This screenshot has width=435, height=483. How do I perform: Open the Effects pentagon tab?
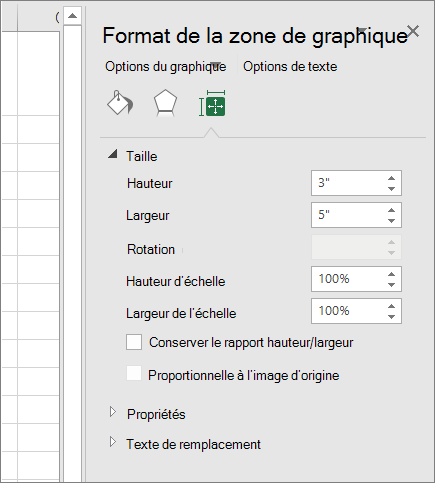(165, 103)
